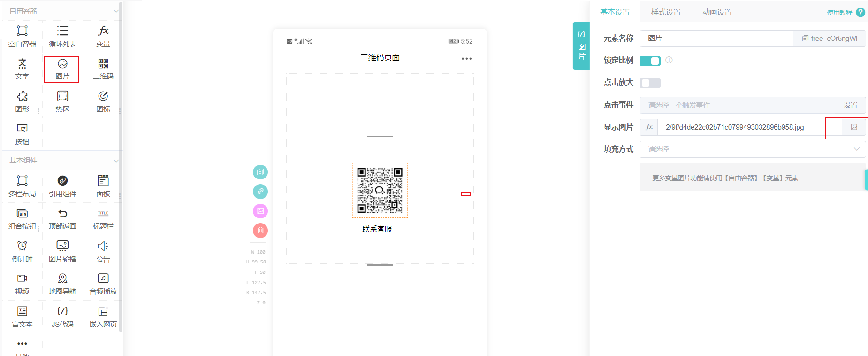The width and height of the screenshot is (868, 356).
Task: Select the 多栏布局 multi-column layout component
Action: [22, 186]
